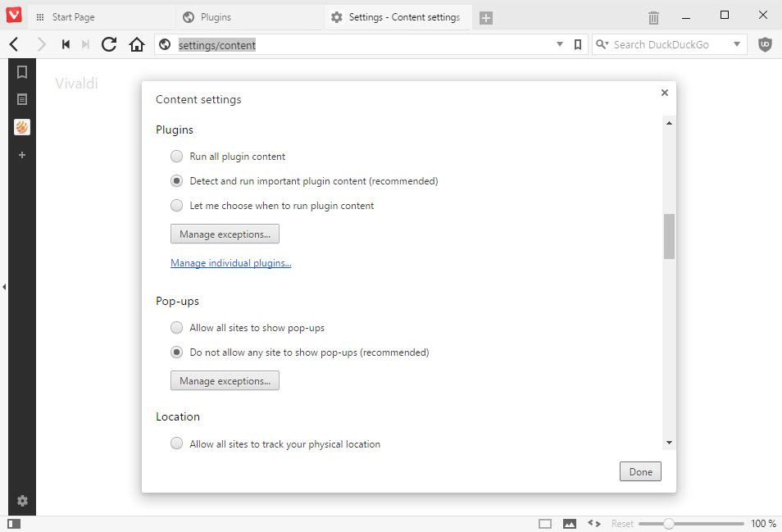Screen dimensions: 782x532
Task: Click the Search DuckDuckGo field
Action: 670,45
